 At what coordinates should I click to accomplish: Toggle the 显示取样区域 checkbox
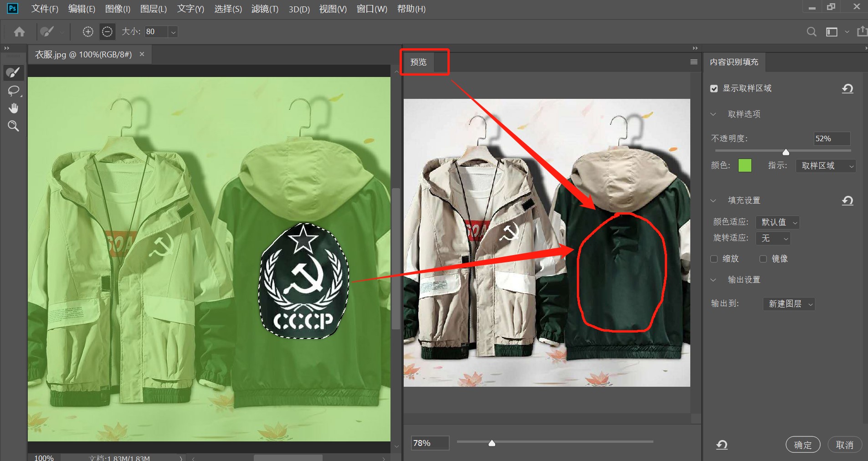tap(714, 88)
